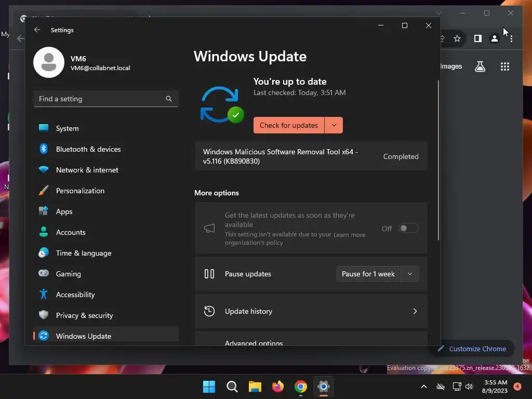Open the Google apps grid in Chrome
Image resolution: width=532 pixels, height=399 pixels.
coord(505,66)
